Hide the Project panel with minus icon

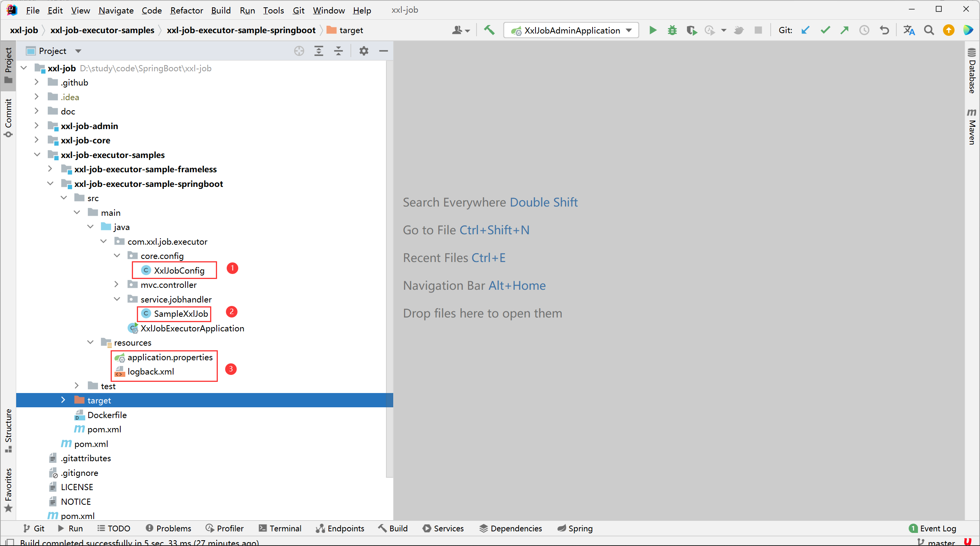point(384,51)
